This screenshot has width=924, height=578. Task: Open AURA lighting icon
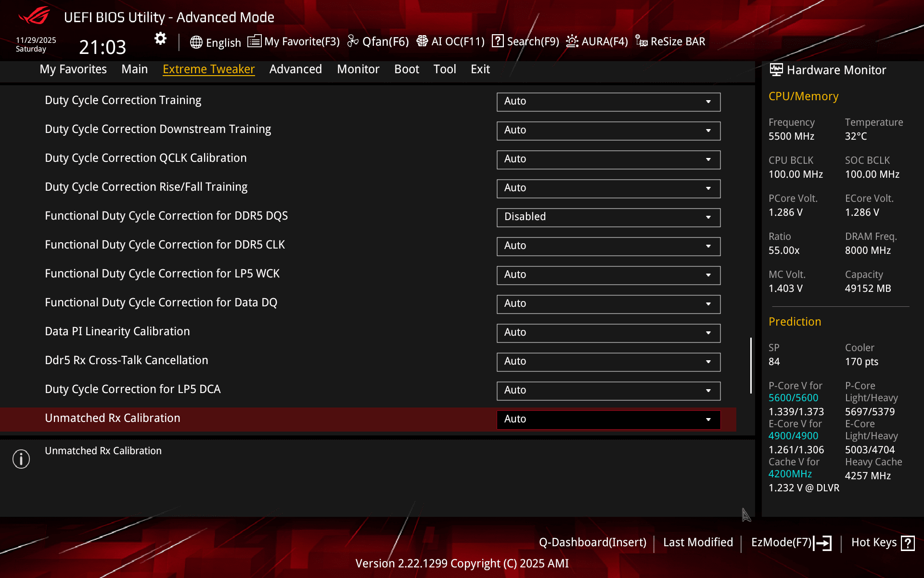point(572,41)
